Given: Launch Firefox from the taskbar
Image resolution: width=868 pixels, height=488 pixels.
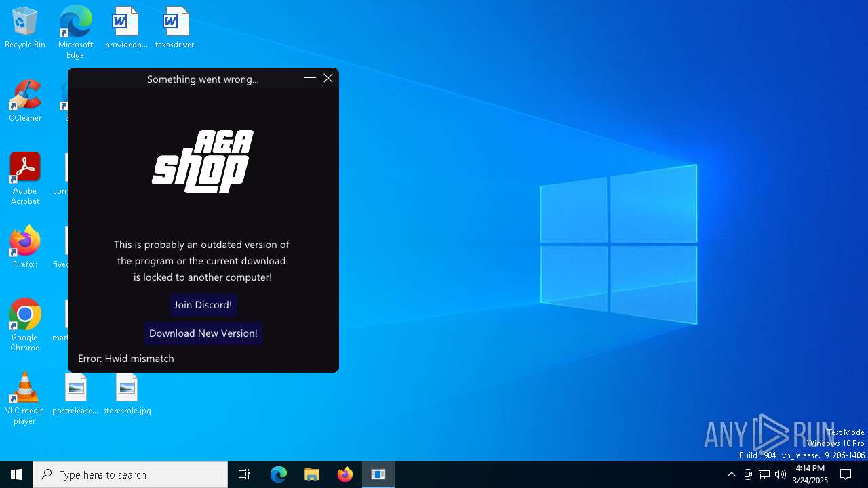Looking at the screenshot, I should click(345, 474).
